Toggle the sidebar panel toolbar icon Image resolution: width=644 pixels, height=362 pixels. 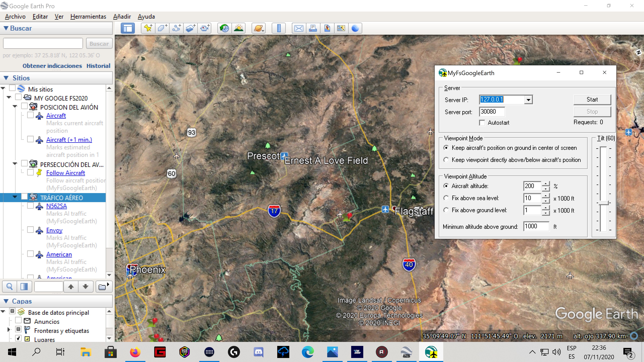(128, 28)
